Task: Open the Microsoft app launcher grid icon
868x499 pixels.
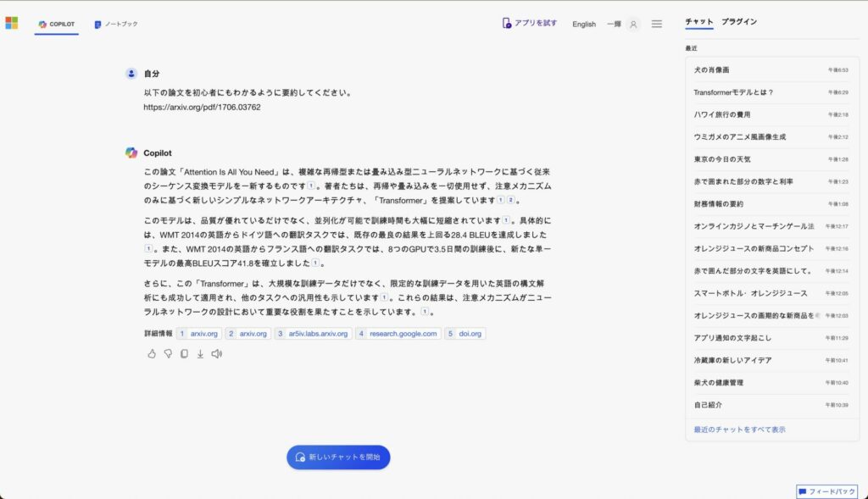Action: [x=12, y=23]
